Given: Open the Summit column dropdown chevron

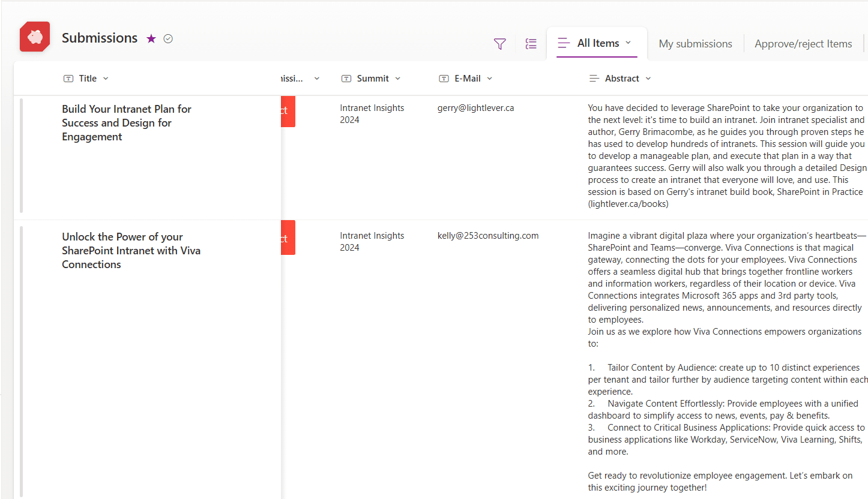Looking at the screenshot, I should coord(397,79).
